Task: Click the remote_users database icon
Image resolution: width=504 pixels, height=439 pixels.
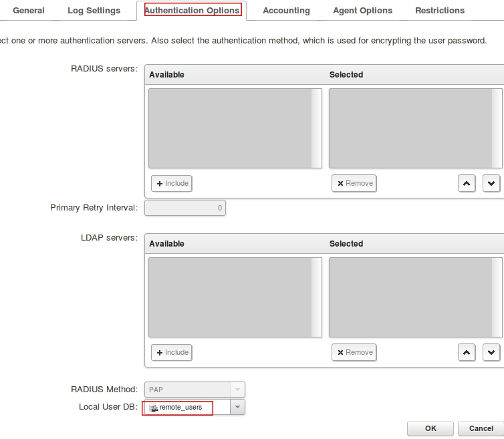Action: pos(154,408)
